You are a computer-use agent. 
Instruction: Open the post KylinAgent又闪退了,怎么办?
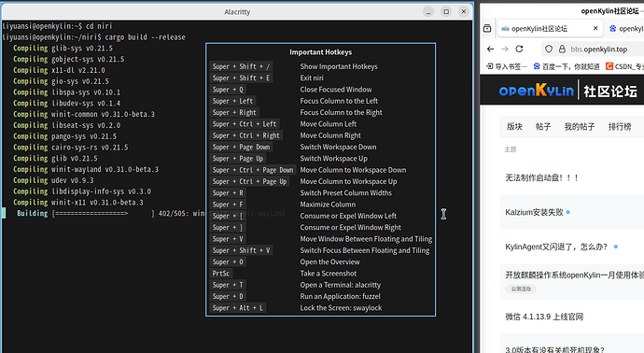(x=556, y=247)
